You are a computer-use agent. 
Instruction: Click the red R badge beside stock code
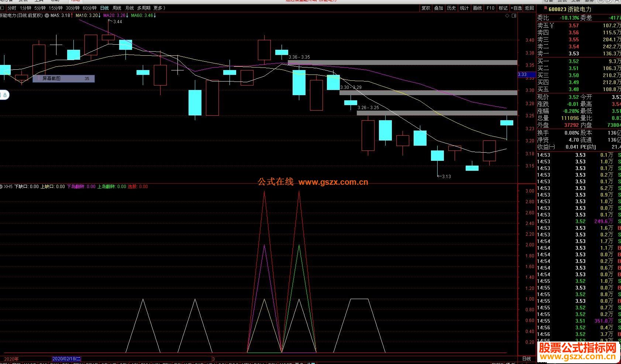tap(546, 7)
